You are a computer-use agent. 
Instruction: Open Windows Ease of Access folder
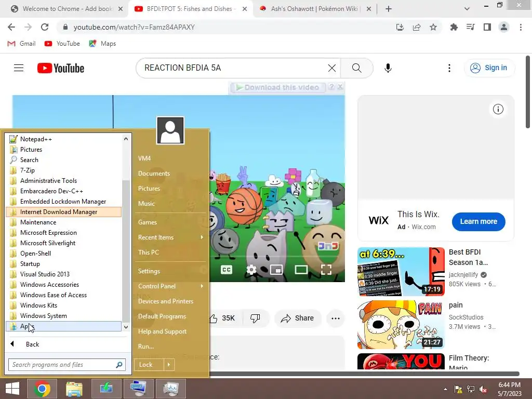point(64,295)
